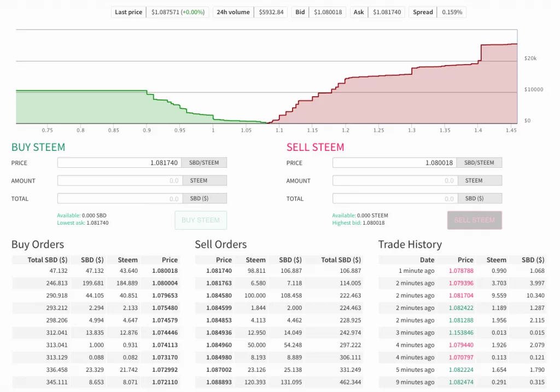Click Available 0.000 STEEM balance link
Viewport: 560px width, 392px height.
[360, 215]
